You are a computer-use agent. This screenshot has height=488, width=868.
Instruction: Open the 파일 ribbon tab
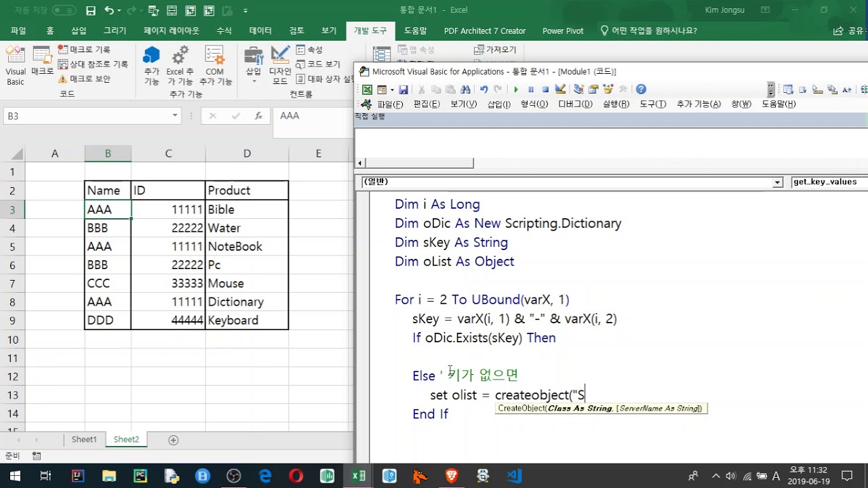[x=18, y=31]
